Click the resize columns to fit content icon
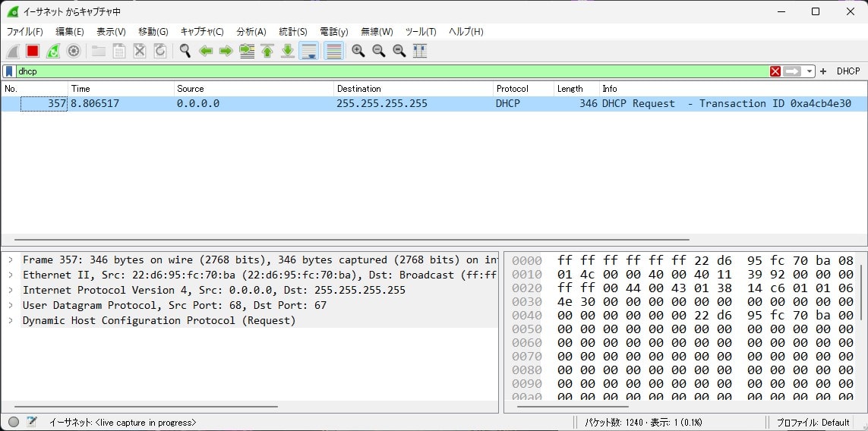Screen dimensions: 868x431 point(420,52)
